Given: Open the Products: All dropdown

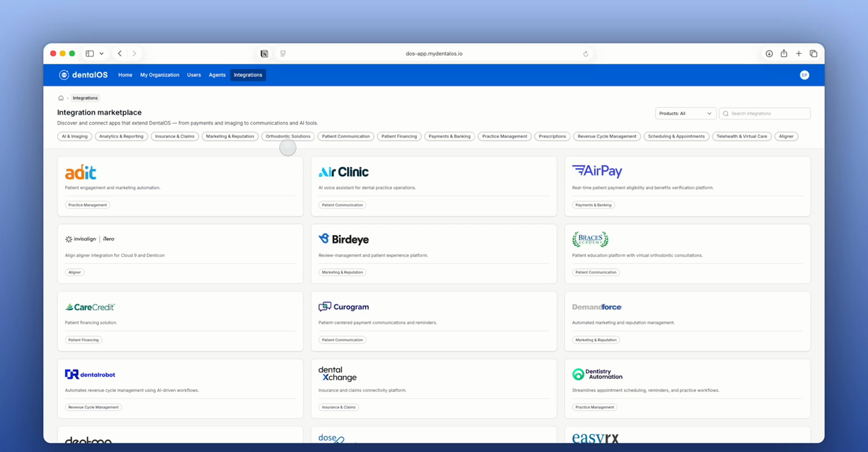Looking at the screenshot, I should tap(686, 113).
